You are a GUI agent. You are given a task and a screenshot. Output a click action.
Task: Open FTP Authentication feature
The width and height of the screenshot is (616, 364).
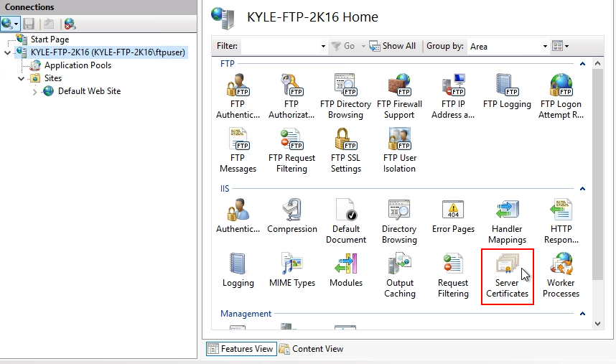pos(238,96)
